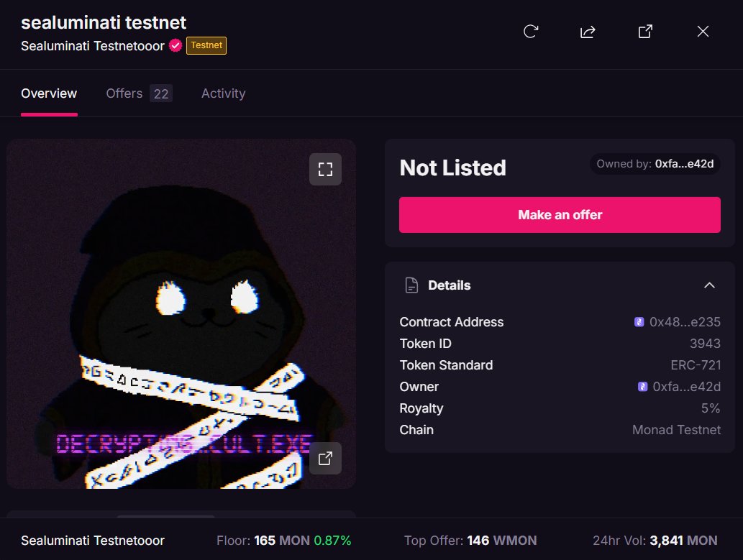
Task: Switch to the Overview tab
Action: pos(49,93)
